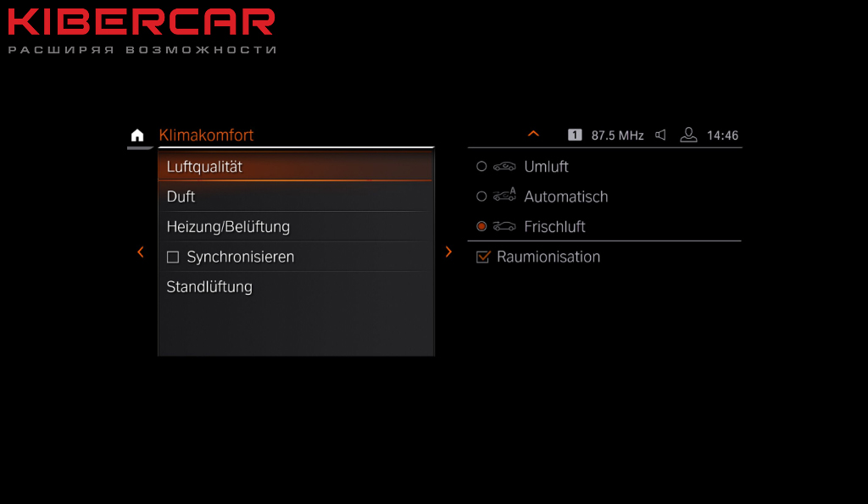Viewport: 868px width, 504px height.
Task: Select the Umluft radio button
Action: coord(481,167)
